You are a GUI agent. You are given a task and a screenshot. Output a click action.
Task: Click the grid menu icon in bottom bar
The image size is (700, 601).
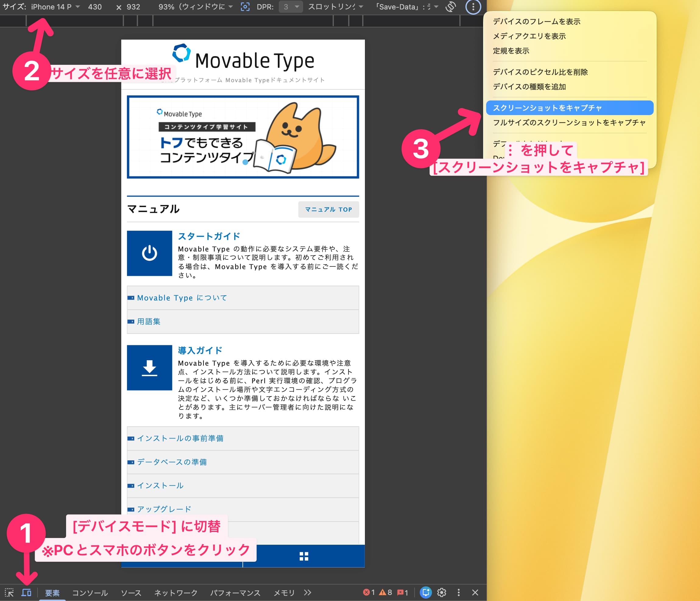[x=304, y=556]
